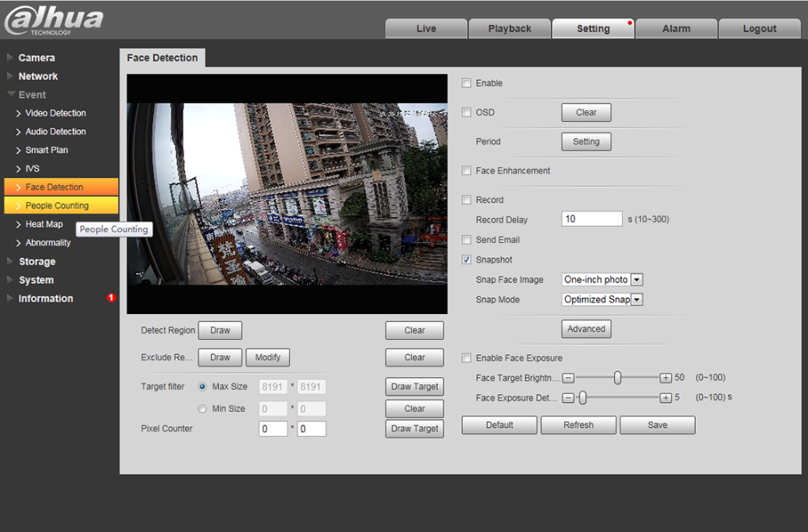The height and width of the screenshot is (532, 808).
Task: Click the red notification badge beside Information
Action: (x=112, y=298)
